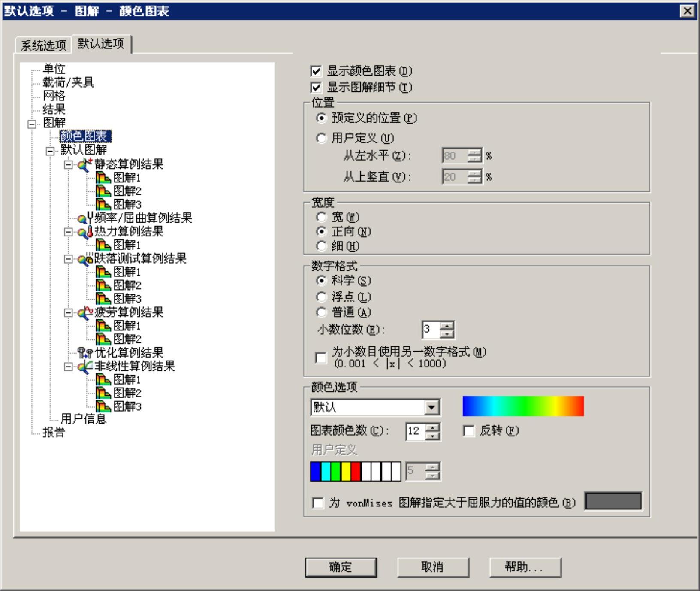Select 网格 in the options tree
The width and height of the screenshot is (700, 591).
(54, 96)
